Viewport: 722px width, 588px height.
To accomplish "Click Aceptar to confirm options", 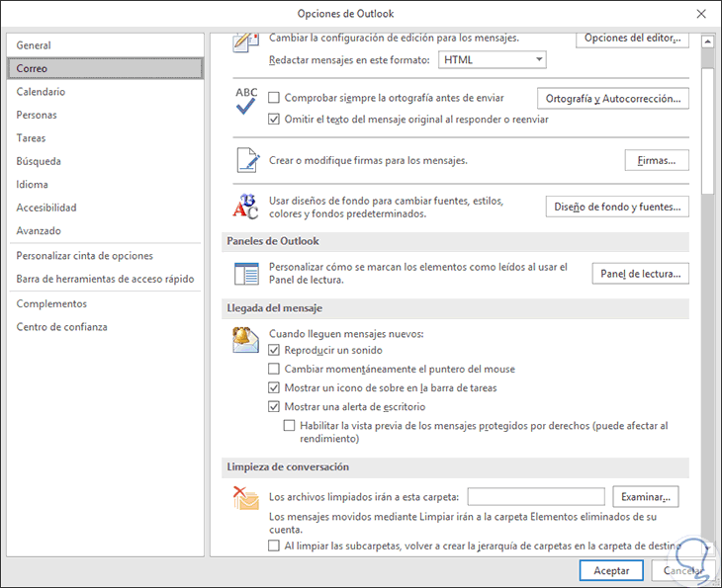I will click(x=611, y=570).
